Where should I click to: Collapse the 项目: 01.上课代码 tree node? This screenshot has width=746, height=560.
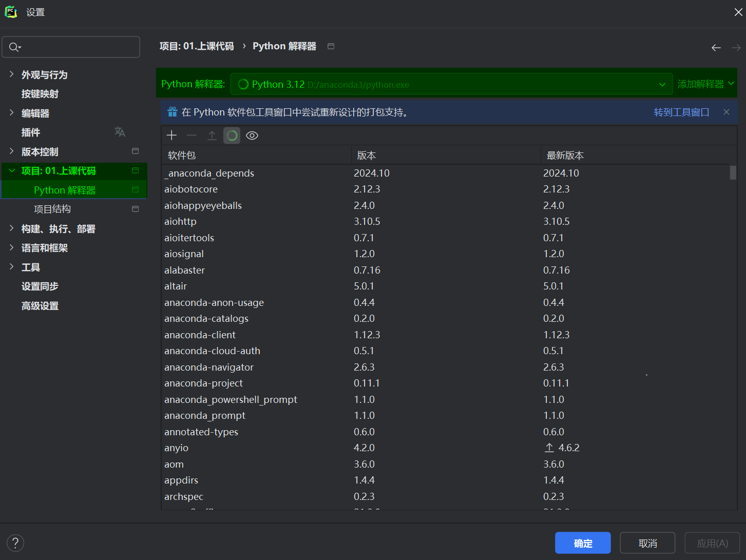tap(11, 170)
